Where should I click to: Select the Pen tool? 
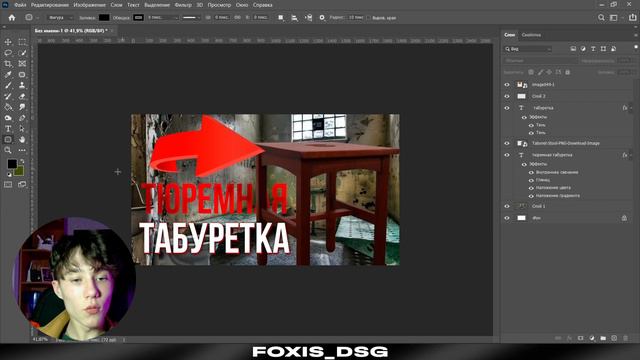pyautogui.click(x=22, y=118)
